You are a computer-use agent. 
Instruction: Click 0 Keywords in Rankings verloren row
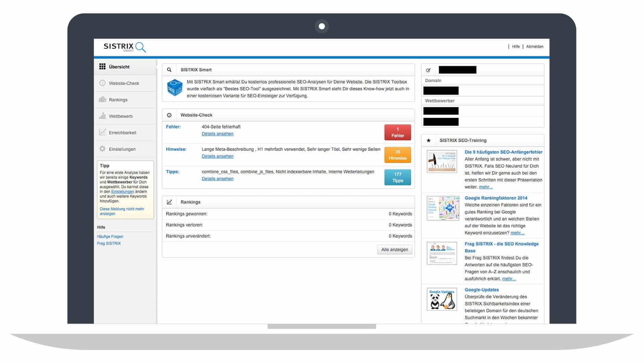400,225
